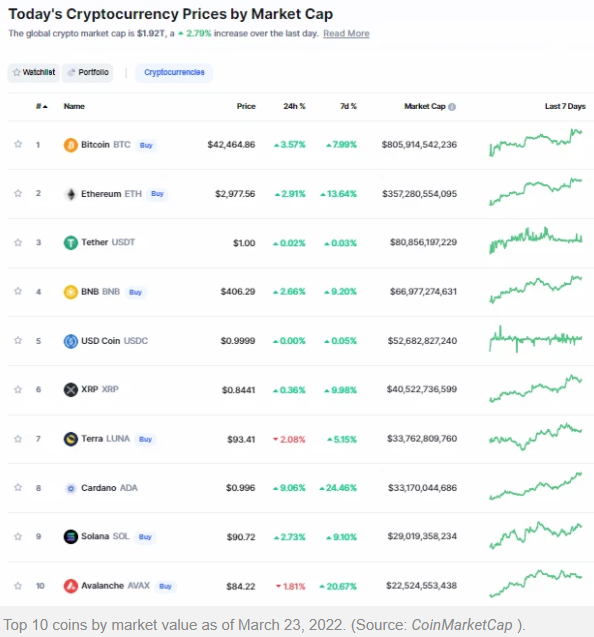The height and width of the screenshot is (637, 594).
Task: Click the Ethereum diamond logo icon
Action: pyautogui.click(x=71, y=194)
